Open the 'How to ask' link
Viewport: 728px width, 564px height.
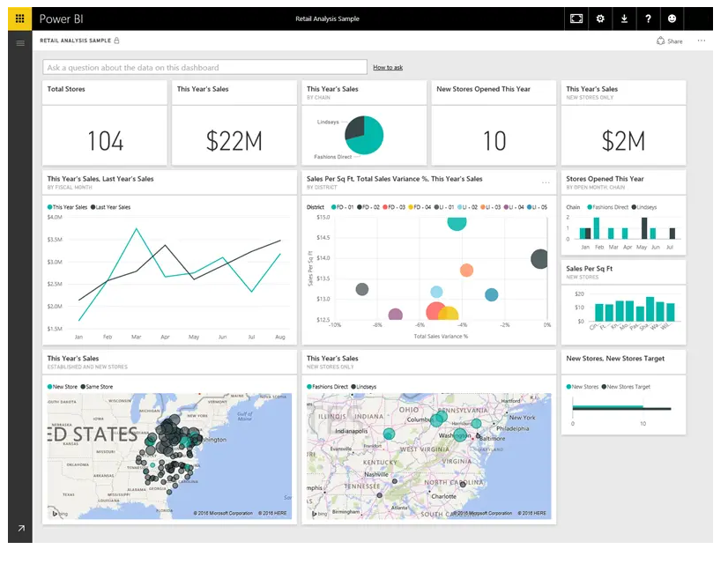coord(388,67)
